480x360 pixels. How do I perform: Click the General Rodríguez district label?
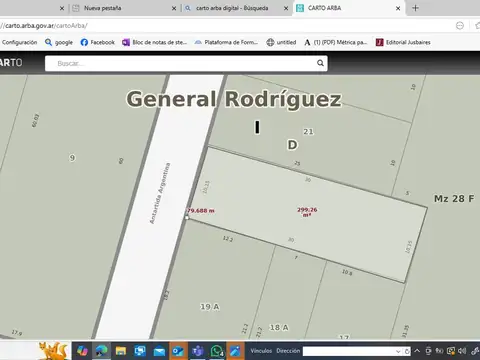tap(234, 99)
